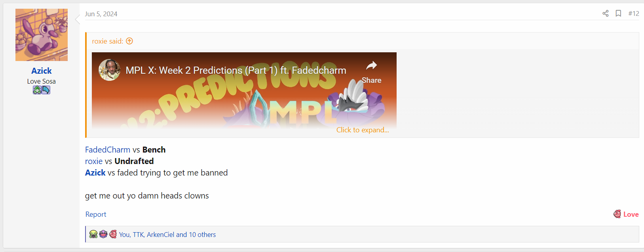Screen dimensions: 644x252
Task: Click the purple reaction emoji in summary
Action: tap(103, 234)
